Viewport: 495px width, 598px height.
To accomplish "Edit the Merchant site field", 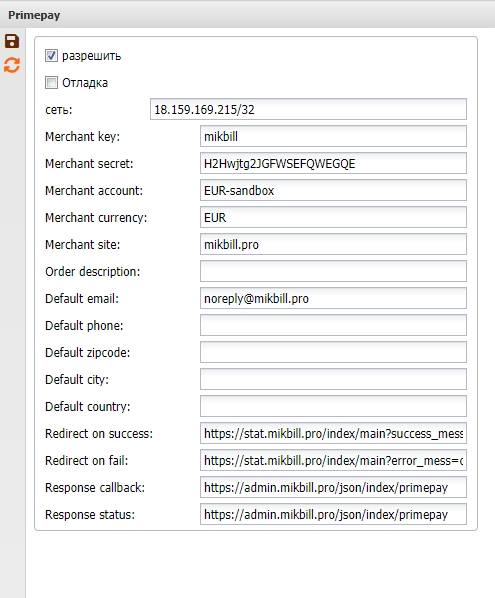I will (333, 244).
